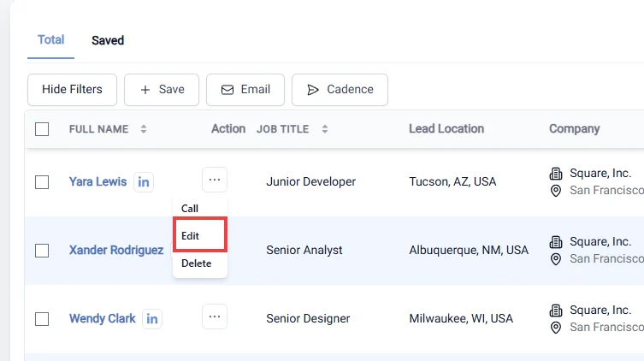Screen dimensions: 644x361
Task: Choose Delete from the action menu
Action: click(x=200, y=263)
